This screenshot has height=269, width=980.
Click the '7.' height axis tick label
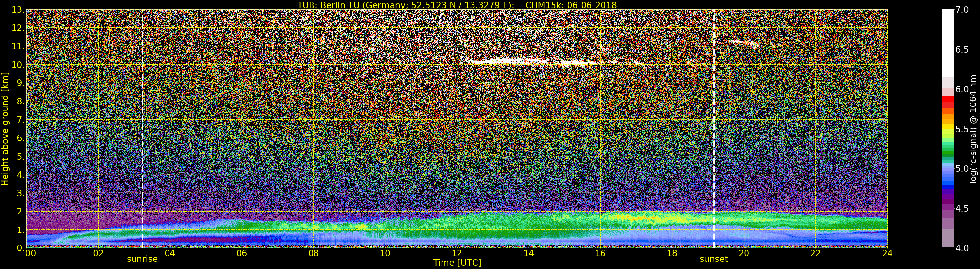21,120
